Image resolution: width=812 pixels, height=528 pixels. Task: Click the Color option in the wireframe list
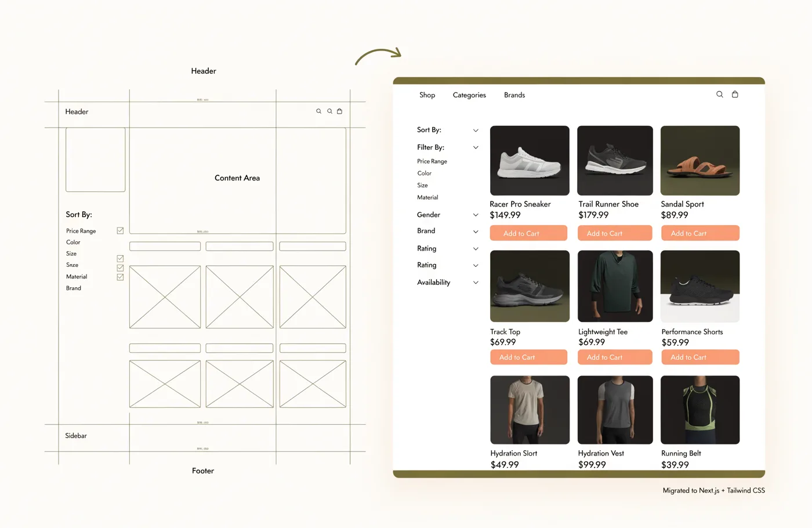pyautogui.click(x=73, y=243)
